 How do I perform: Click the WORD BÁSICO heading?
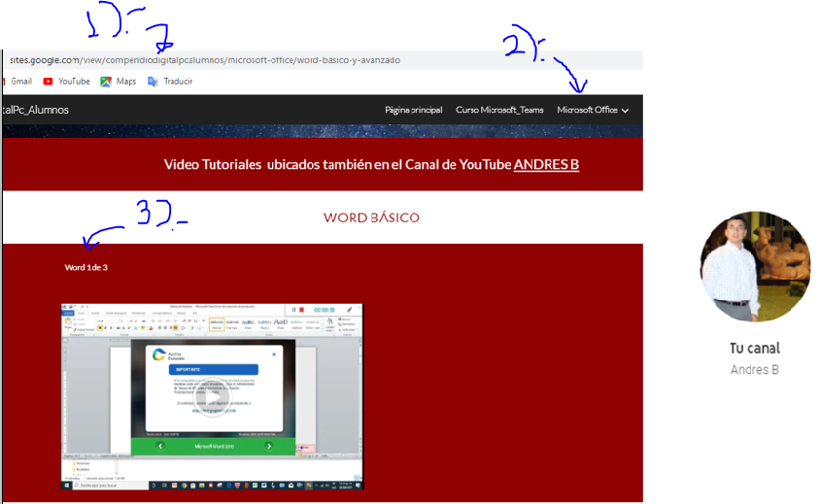point(371,218)
